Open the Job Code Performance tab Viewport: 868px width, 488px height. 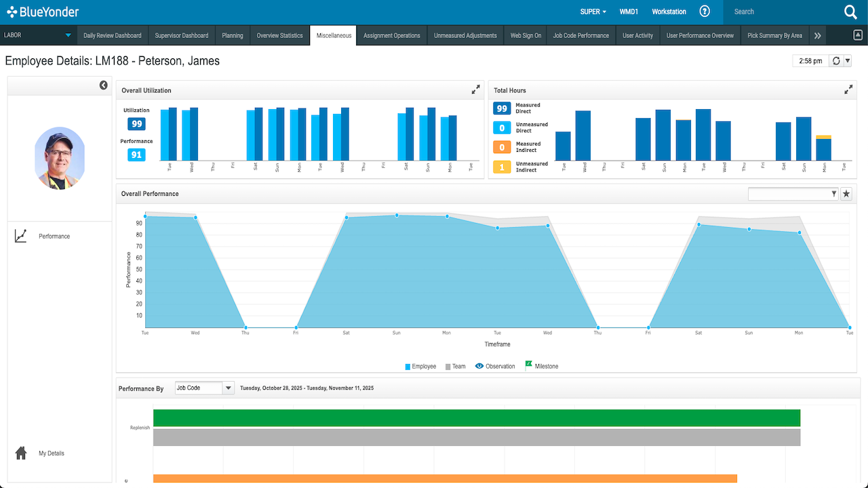tap(581, 36)
